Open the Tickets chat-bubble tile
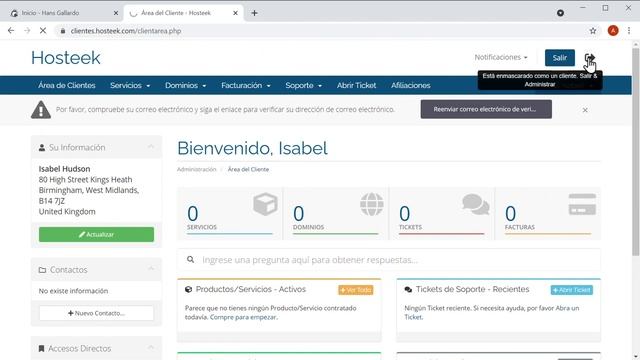The height and width of the screenshot is (360, 640). pos(442,213)
